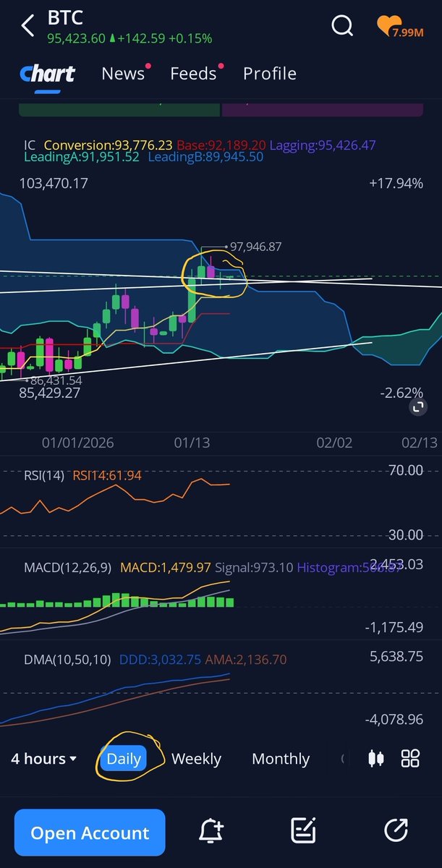Tap the 01/01/2026 date label
The width and height of the screenshot is (442, 868).
[x=77, y=443]
